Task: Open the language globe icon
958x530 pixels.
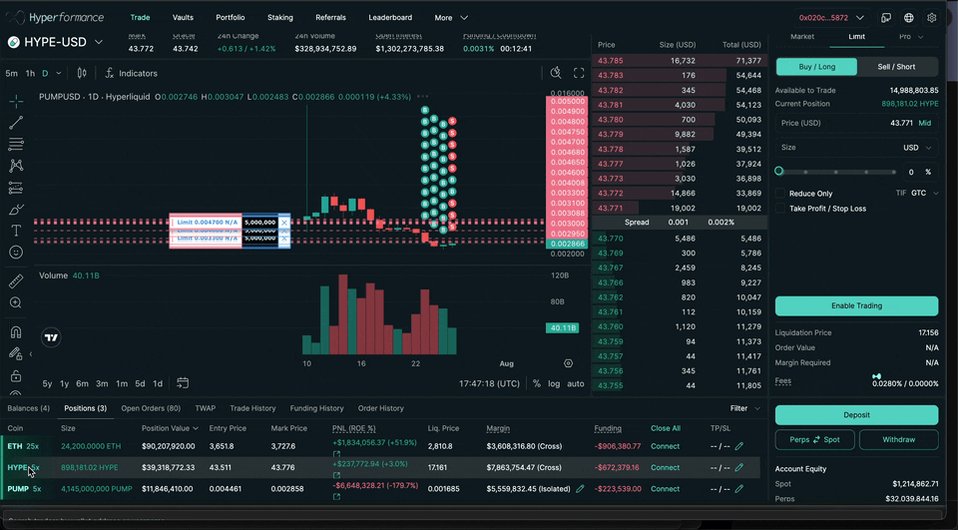Action: point(909,18)
